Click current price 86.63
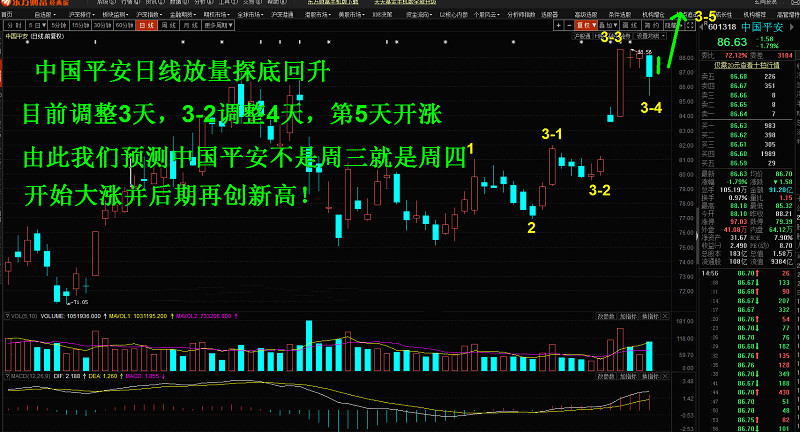Screen dimensions: 800x432 pos(732,42)
